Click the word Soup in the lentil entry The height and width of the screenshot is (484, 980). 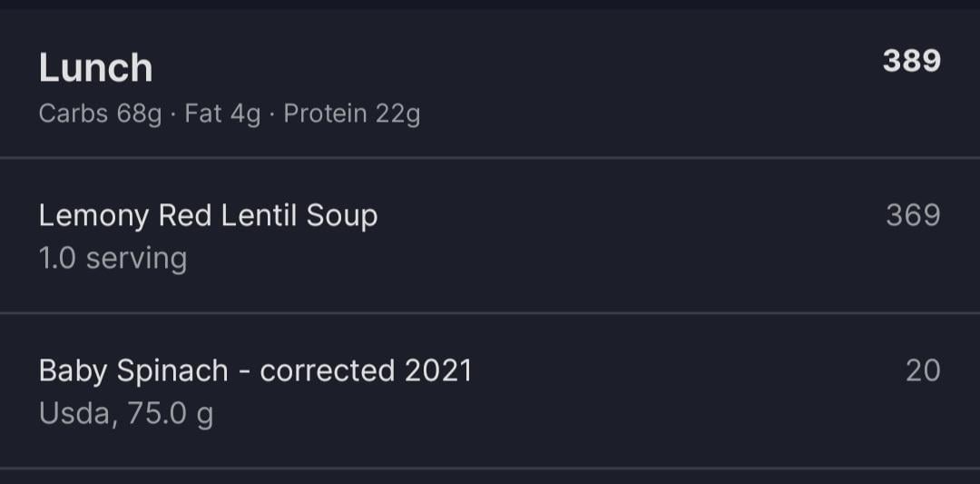(342, 216)
